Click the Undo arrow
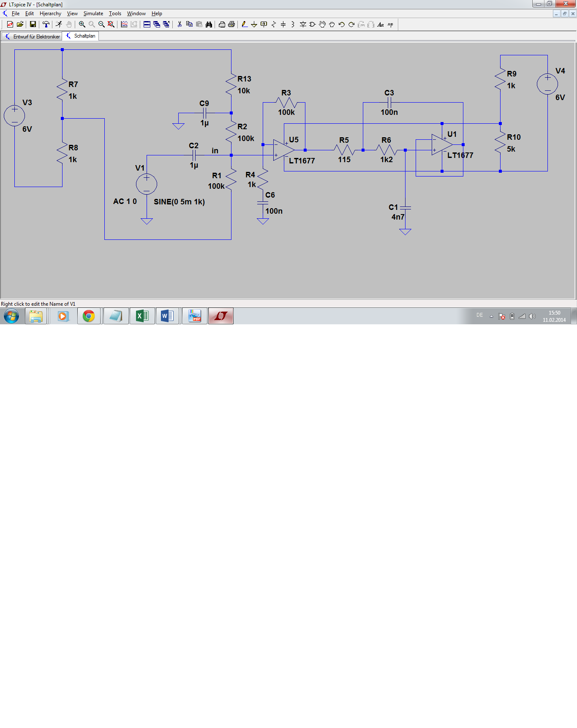 point(342,24)
